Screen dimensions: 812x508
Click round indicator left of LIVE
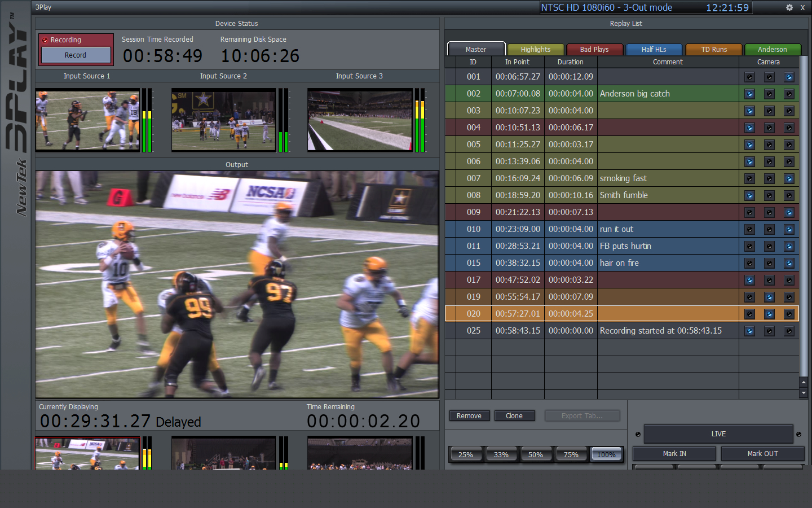point(638,434)
